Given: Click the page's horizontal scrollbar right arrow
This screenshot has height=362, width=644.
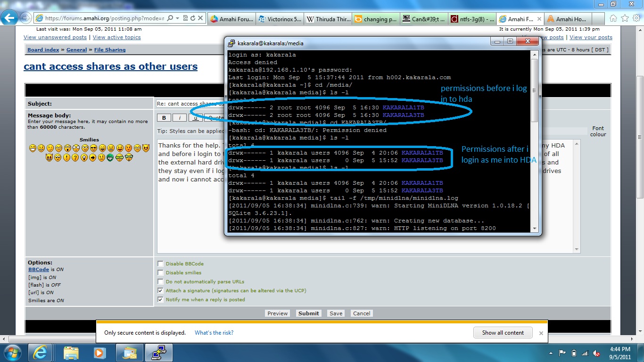Looking at the screenshot, I should (x=632, y=339).
